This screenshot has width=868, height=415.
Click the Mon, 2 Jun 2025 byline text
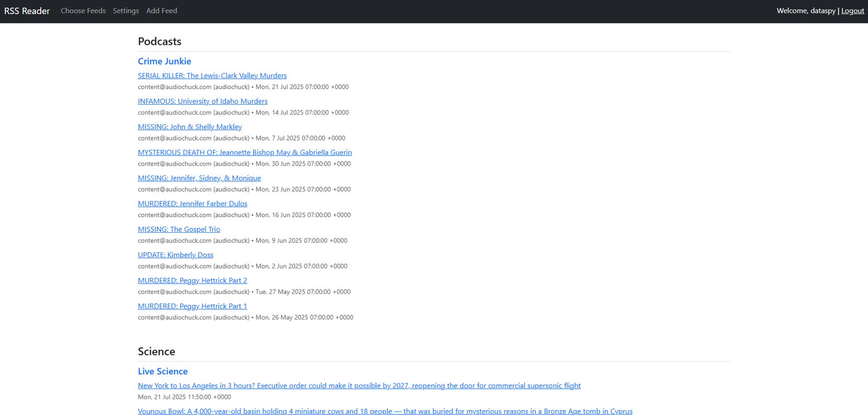pos(242,266)
